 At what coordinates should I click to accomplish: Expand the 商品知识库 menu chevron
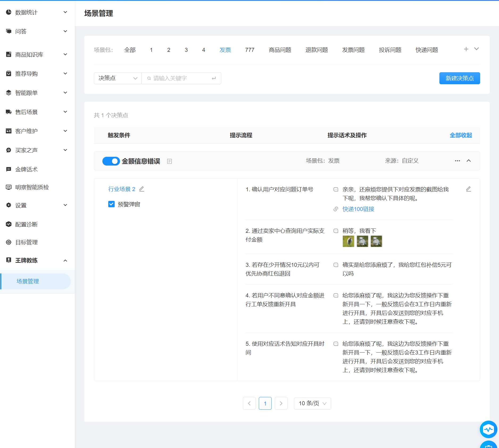coord(65,54)
